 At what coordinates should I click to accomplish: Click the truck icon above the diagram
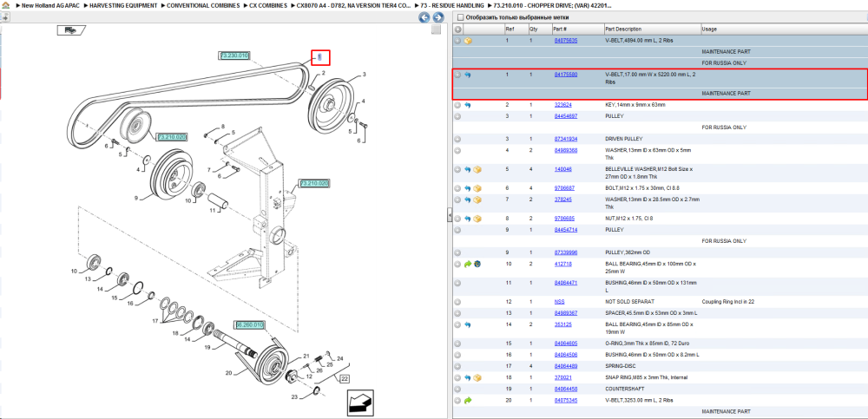(71, 30)
